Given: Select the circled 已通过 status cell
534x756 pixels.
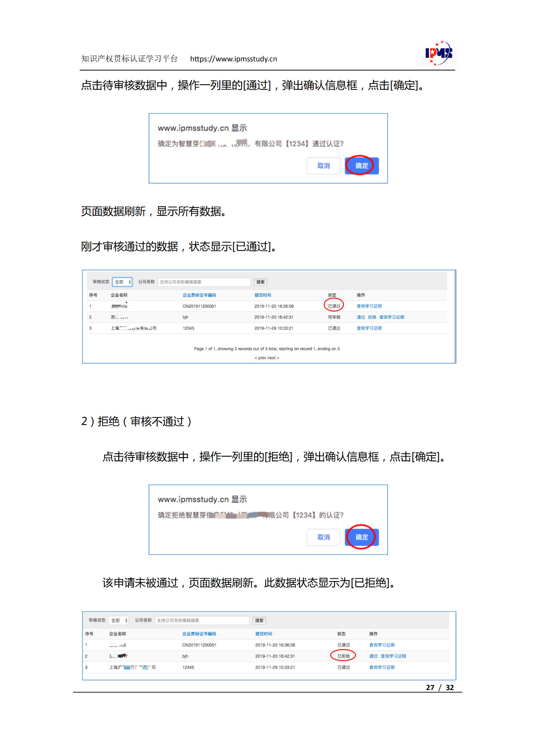Looking at the screenshot, I should coord(334,306).
